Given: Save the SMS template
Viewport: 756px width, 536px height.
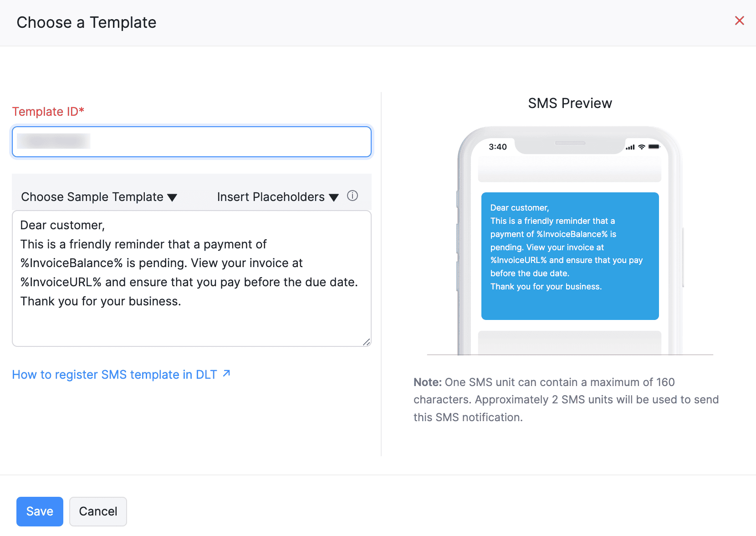Looking at the screenshot, I should pyautogui.click(x=40, y=511).
